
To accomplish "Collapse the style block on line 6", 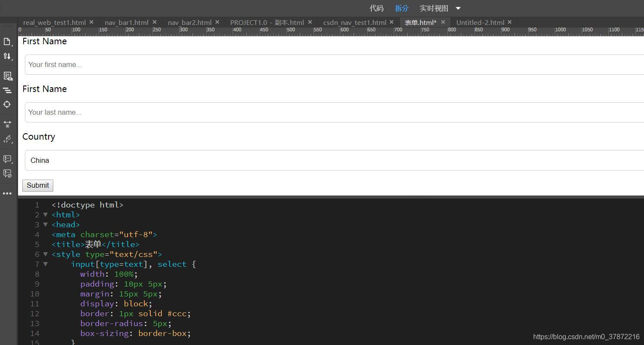I will coord(45,254).
